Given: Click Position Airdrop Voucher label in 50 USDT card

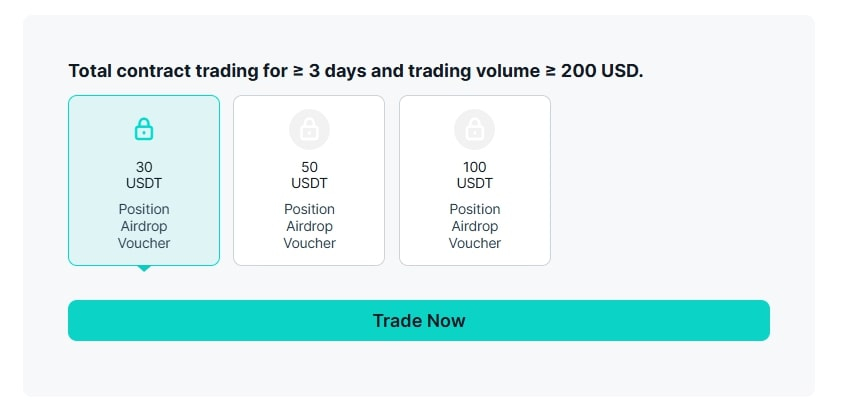Looking at the screenshot, I should click(x=309, y=226).
